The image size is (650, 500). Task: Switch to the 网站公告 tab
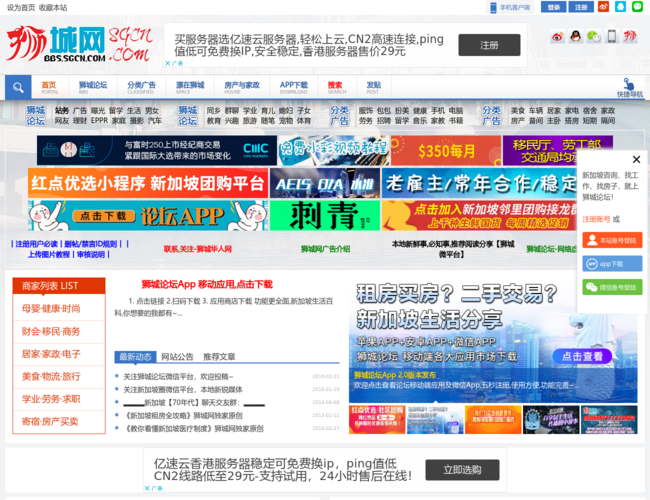(177, 357)
